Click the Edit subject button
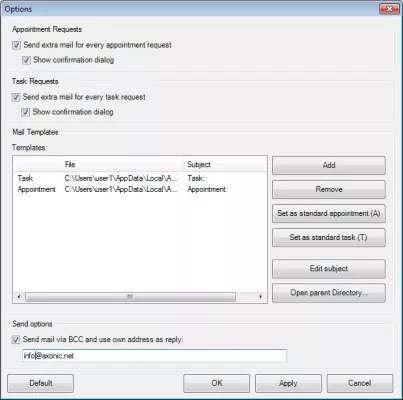The width and height of the screenshot is (403, 400). tap(329, 269)
